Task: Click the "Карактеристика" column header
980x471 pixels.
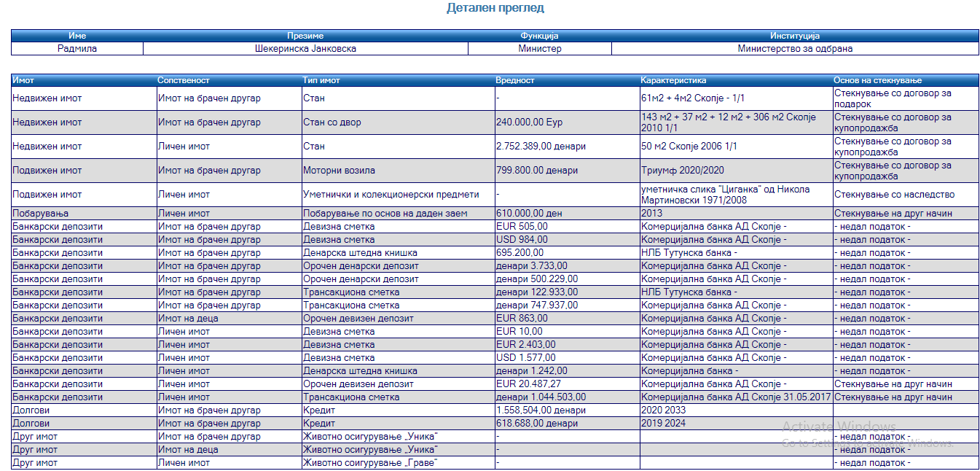Action: 737,80
